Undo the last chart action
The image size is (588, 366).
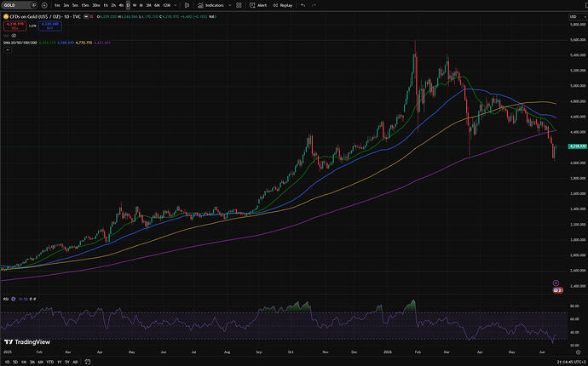tap(303, 5)
